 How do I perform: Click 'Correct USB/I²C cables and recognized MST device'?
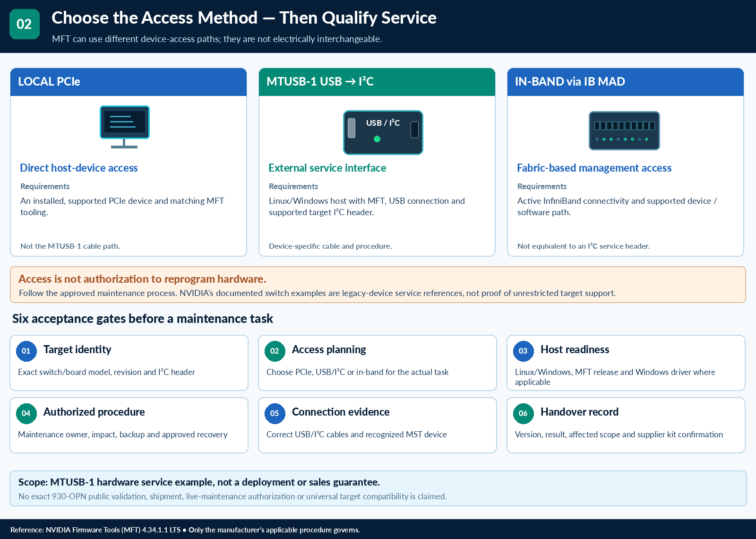pos(357,435)
